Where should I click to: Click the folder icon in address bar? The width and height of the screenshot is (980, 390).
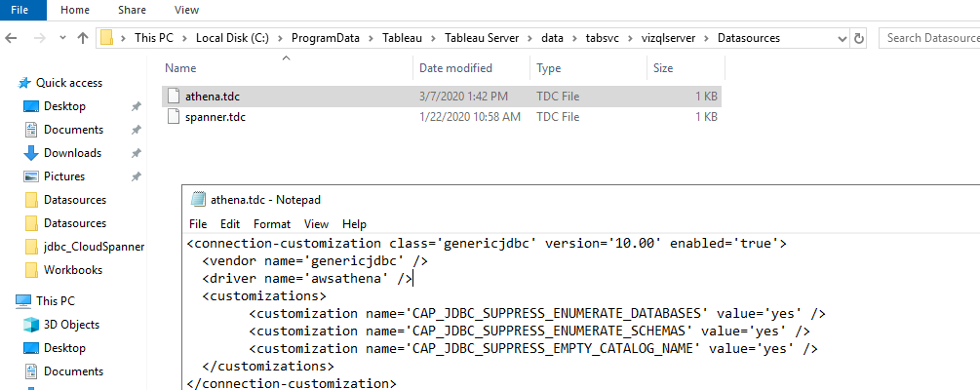[107, 38]
